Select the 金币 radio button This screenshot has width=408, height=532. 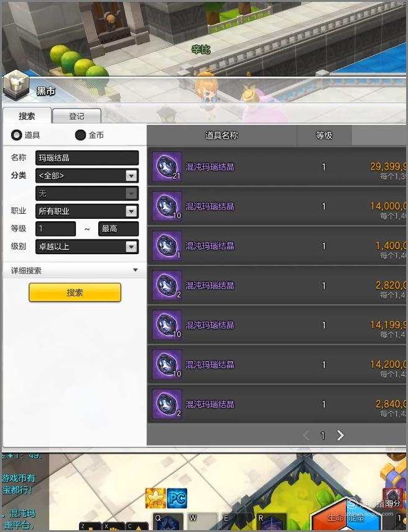80,135
